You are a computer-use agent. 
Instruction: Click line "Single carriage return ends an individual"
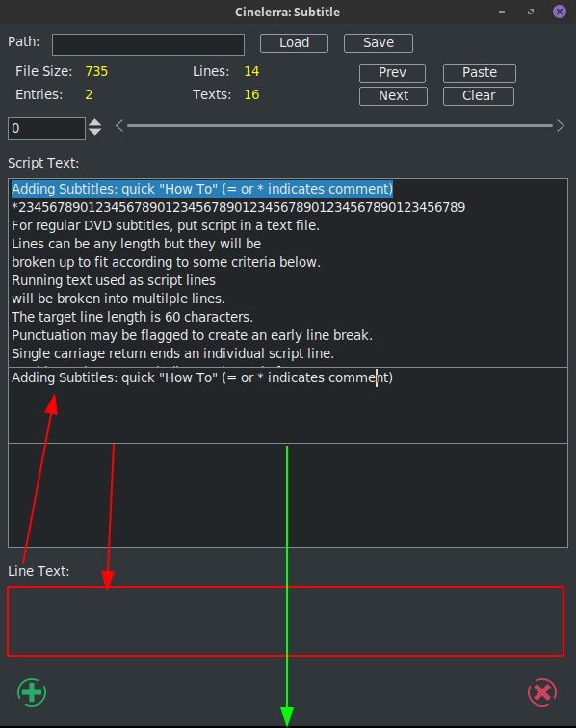tap(172, 353)
